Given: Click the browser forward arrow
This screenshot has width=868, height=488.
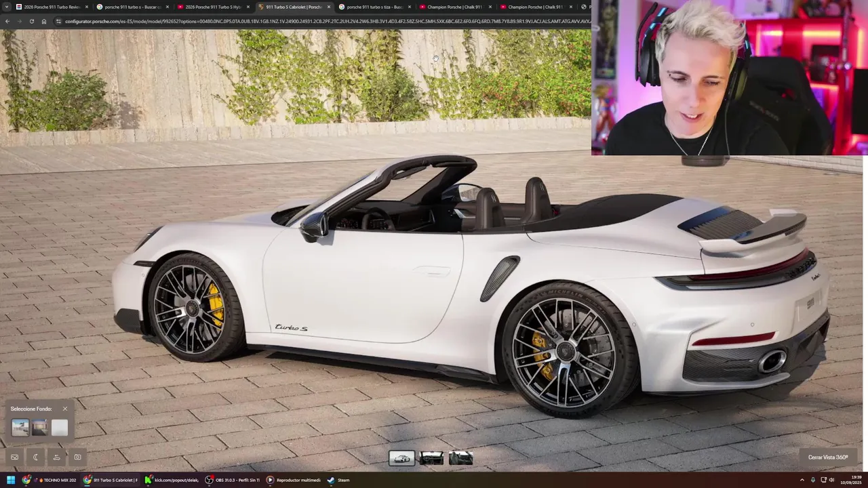Looking at the screenshot, I should click(x=19, y=21).
